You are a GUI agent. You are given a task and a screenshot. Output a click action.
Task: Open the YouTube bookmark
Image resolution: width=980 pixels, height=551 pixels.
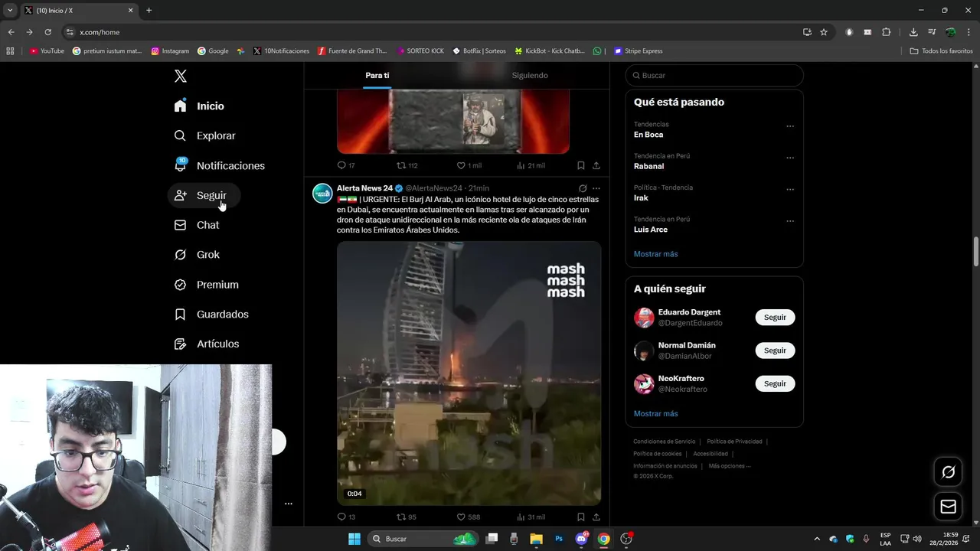pos(47,51)
